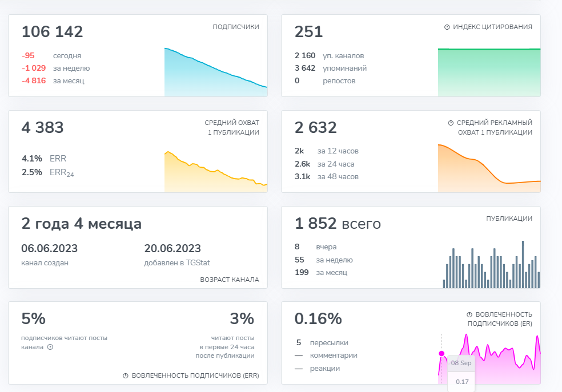The height and width of the screenshot is (392, 562).
Task: Click help icon beside СРЕДНИЙ РЕКЛАМНЫЙ ОХВАТ
Action: 451,123
